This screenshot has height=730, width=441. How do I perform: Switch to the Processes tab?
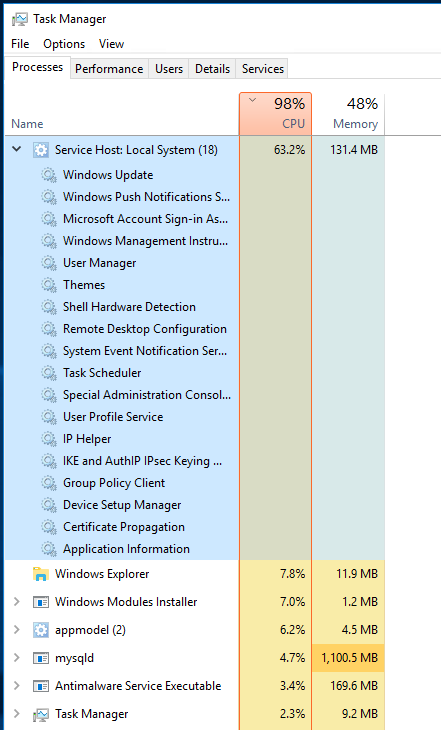[x=37, y=68]
